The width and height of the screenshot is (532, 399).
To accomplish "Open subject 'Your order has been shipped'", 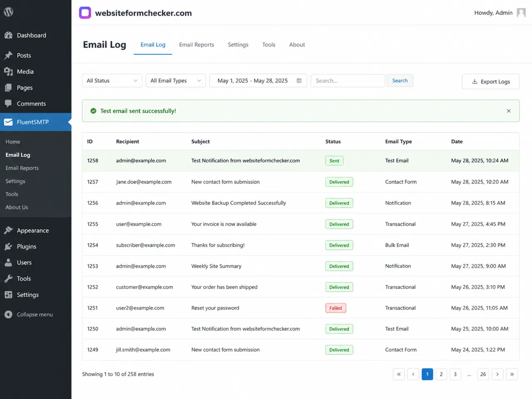I will (224, 287).
